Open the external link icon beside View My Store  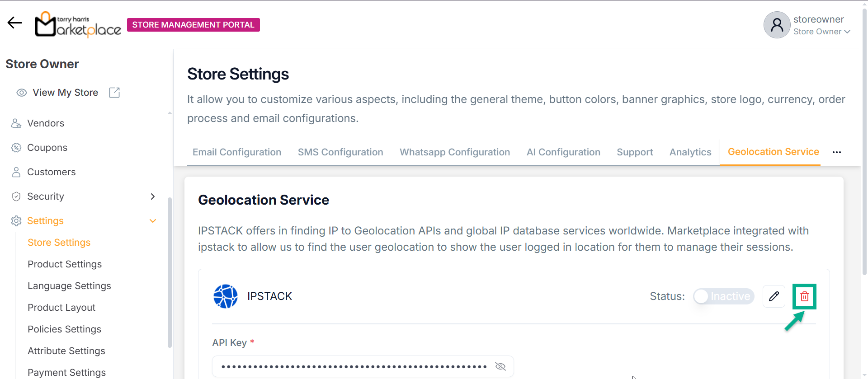(114, 93)
